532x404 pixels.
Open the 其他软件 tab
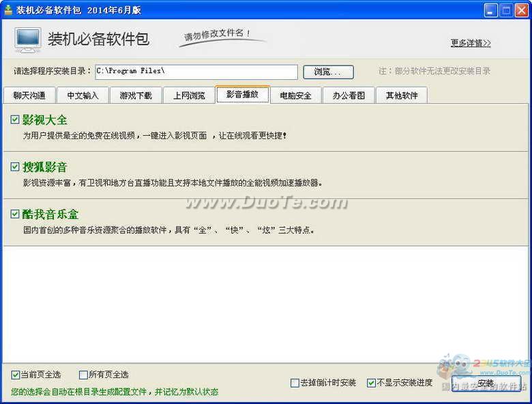tap(402, 96)
